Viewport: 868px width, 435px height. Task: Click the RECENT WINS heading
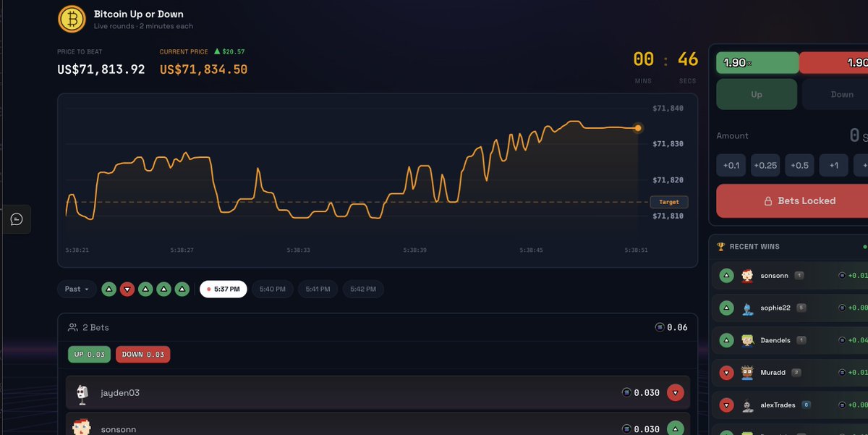(754, 247)
